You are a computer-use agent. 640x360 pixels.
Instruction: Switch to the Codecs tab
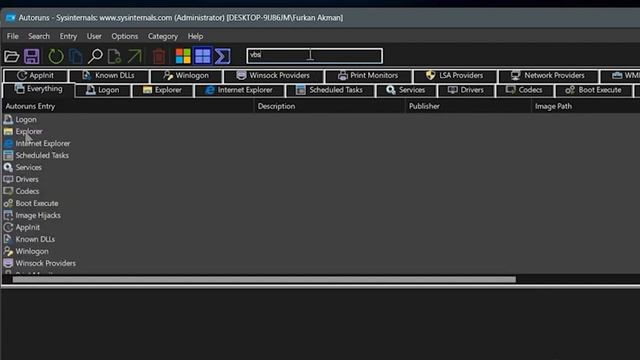tap(524, 90)
